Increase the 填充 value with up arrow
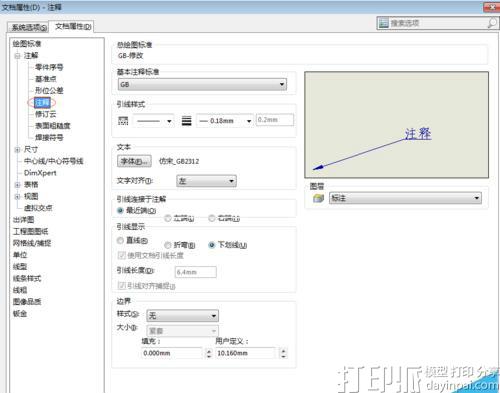Viewport: 500px width, 393px height. coord(209,351)
